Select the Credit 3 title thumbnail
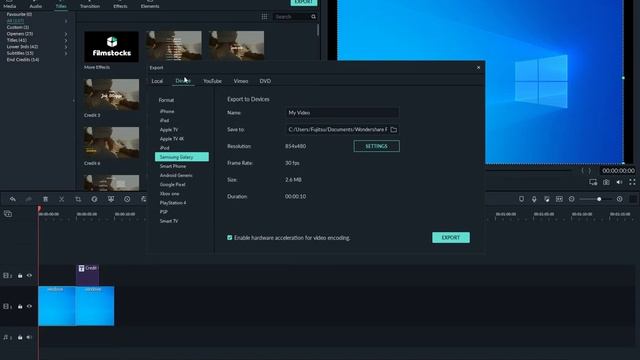640x360 pixels. point(111,95)
